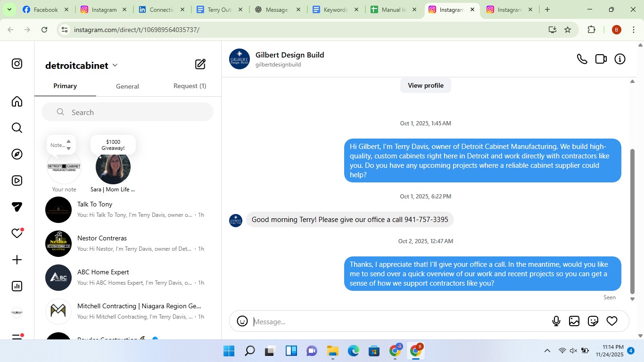Open conversation information icon
This screenshot has width=644, height=362.
tap(620, 59)
